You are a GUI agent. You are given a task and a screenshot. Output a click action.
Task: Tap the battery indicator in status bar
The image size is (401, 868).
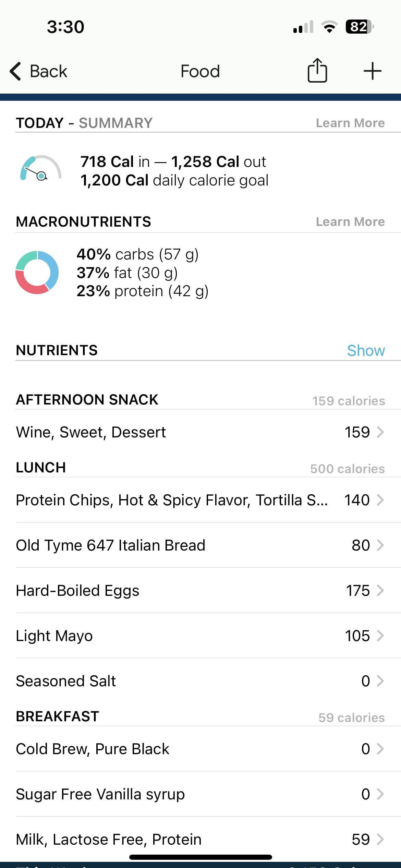pyautogui.click(x=359, y=27)
